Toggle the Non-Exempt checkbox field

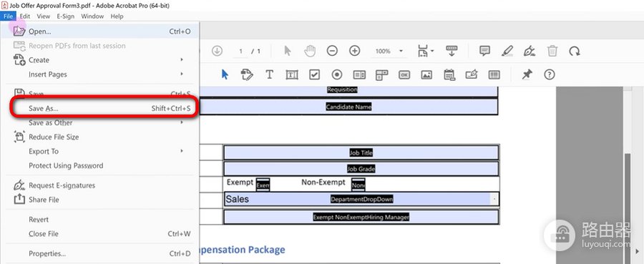[x=358, y=185]
